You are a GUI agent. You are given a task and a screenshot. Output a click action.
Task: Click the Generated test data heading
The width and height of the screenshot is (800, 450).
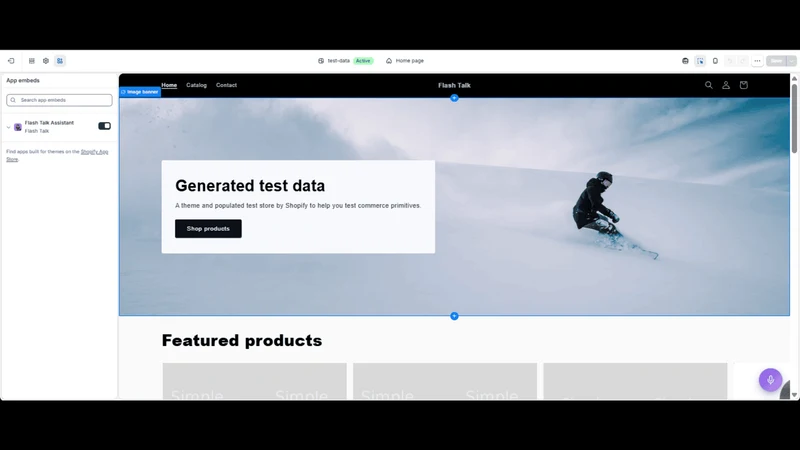click(x=250, y=186)
